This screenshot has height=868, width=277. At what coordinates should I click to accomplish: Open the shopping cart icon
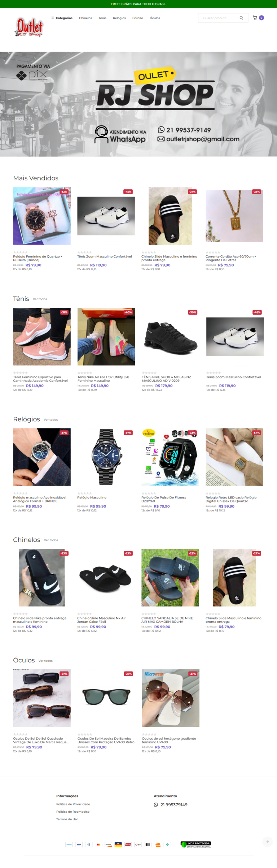click(255, 18)
